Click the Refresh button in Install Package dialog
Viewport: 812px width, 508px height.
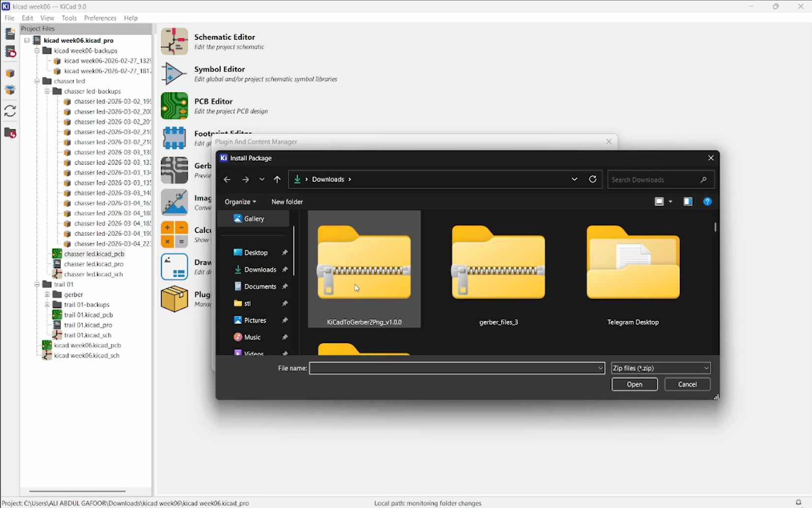[x=593, y=179]
